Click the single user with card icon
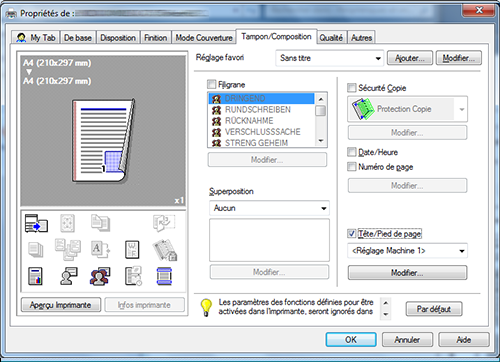500x362 pixels. coord(69,276)
